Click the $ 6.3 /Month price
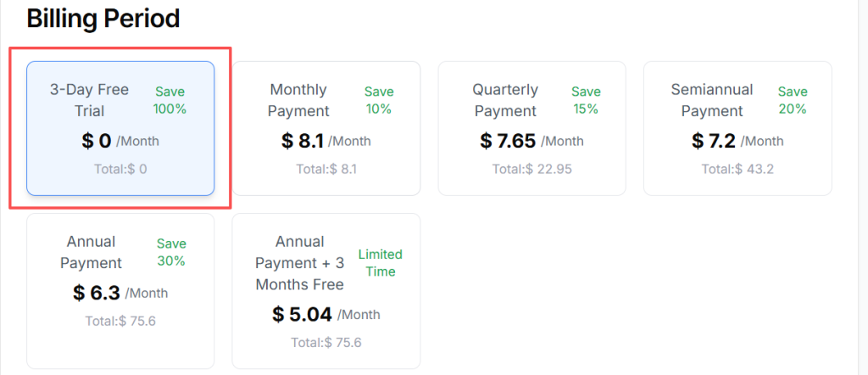This screenshot has height=375, width=868. coord(120,294)
